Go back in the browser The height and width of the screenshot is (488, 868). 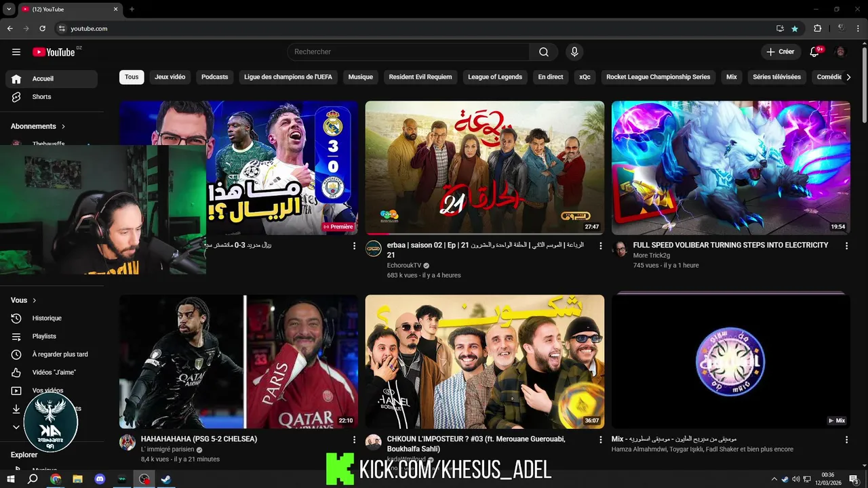[x=9, y=28]
